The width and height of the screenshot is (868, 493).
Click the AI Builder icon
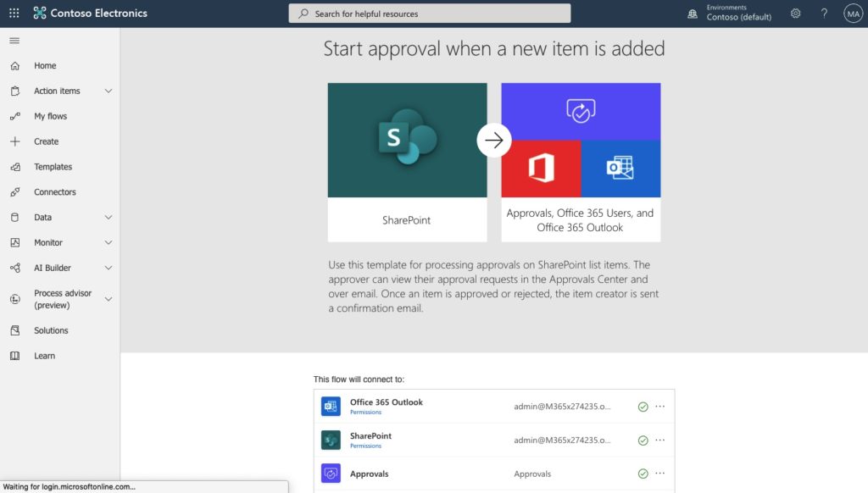click(15, 268)
